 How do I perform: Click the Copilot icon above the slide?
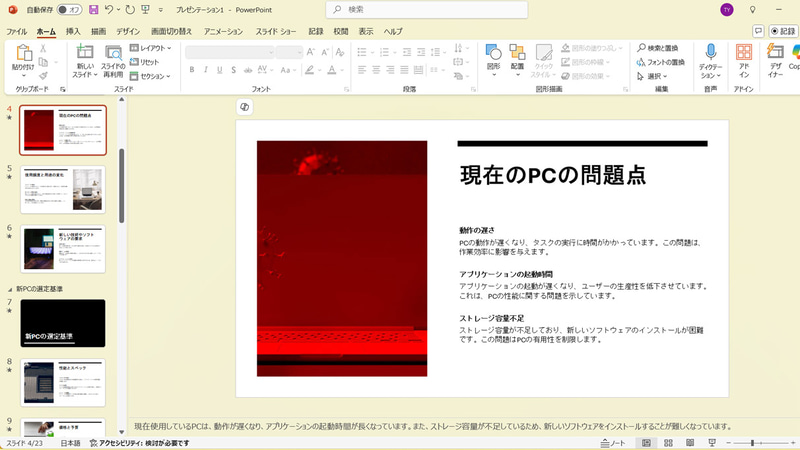[245, 107]
